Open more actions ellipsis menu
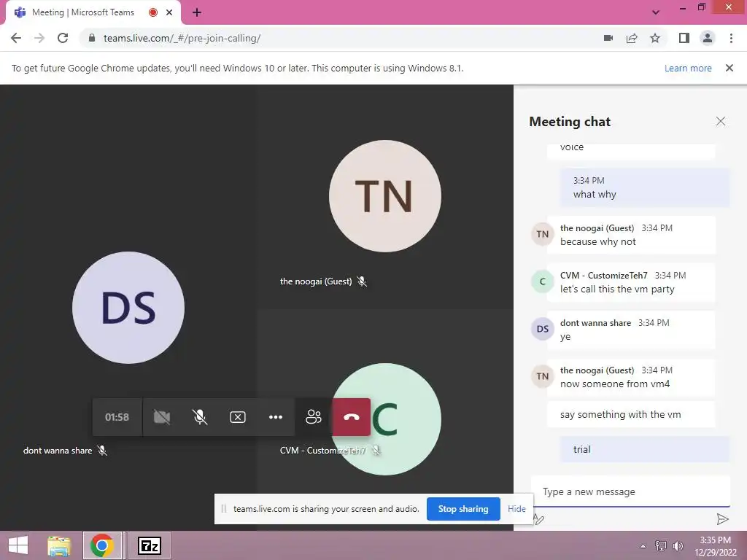747x560 pixels. coord(275,417)
